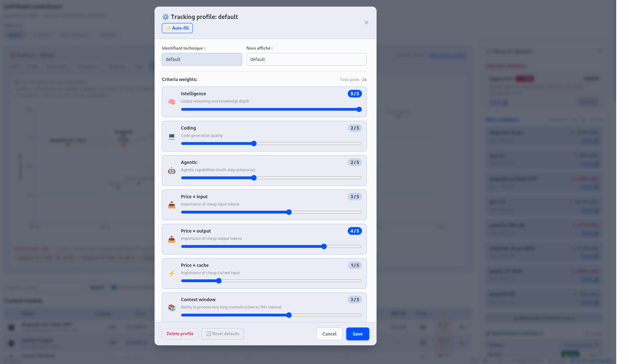Close the Tracking profile dialog
Screen dimensions: 629x364
tap(366, 23)
